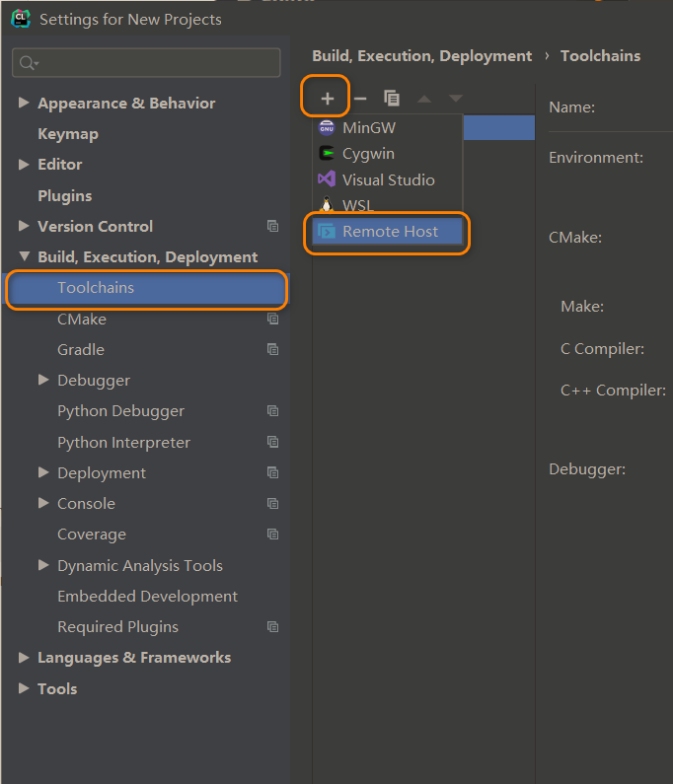The image size is (673, 784).
Task: Open Python Interpreter settings
Action: (123, 443)
